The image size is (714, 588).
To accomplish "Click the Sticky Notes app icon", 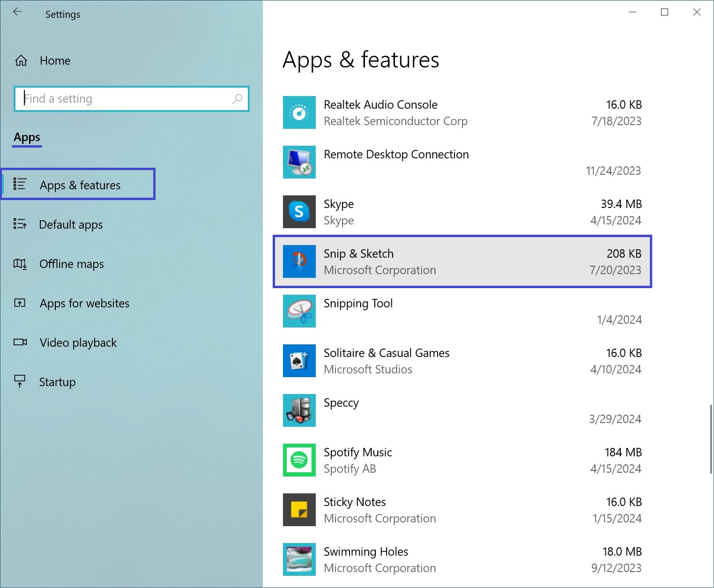I will (x=299, y=510).
